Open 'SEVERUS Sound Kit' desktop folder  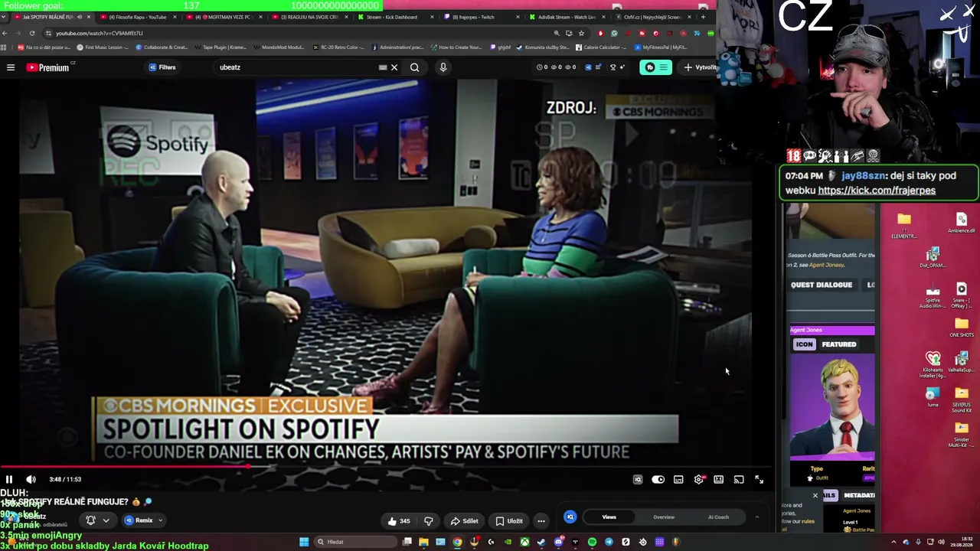click(962, 399)
